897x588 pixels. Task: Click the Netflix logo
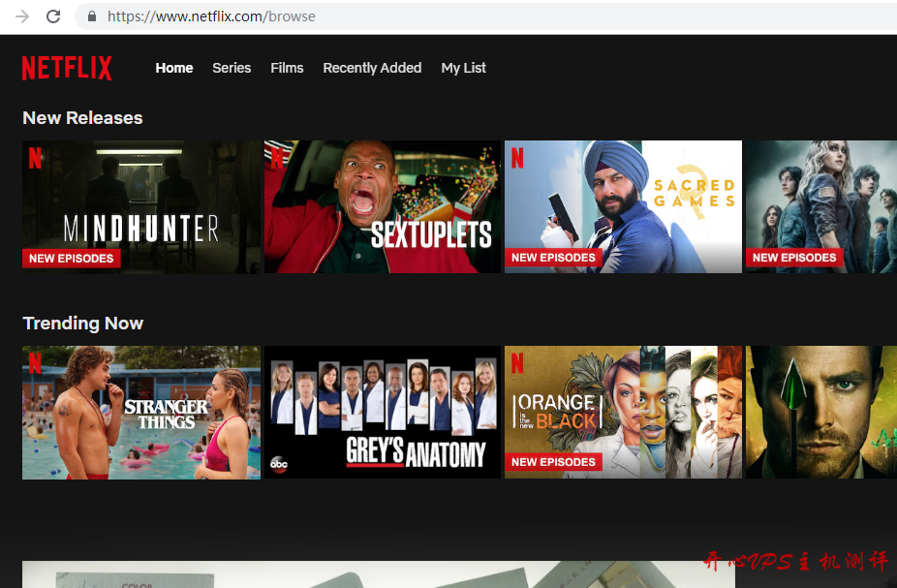[x=67, y=68]
